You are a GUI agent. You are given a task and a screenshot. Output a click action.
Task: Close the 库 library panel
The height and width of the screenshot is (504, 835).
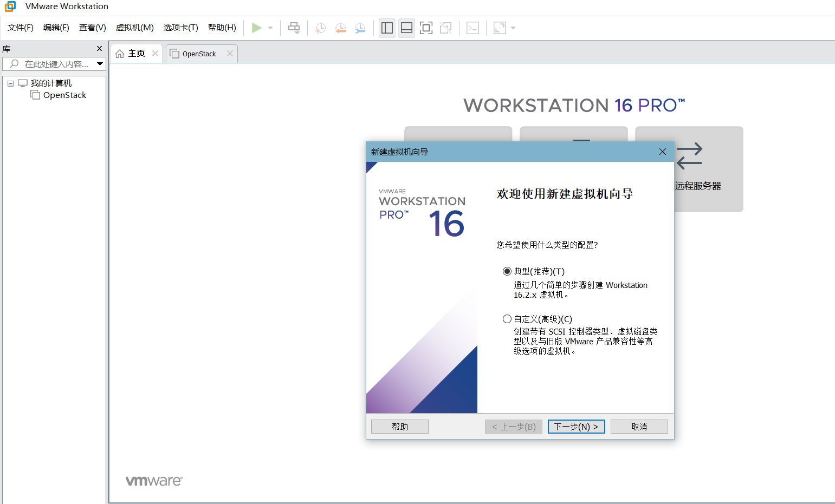tap(99, 49)
